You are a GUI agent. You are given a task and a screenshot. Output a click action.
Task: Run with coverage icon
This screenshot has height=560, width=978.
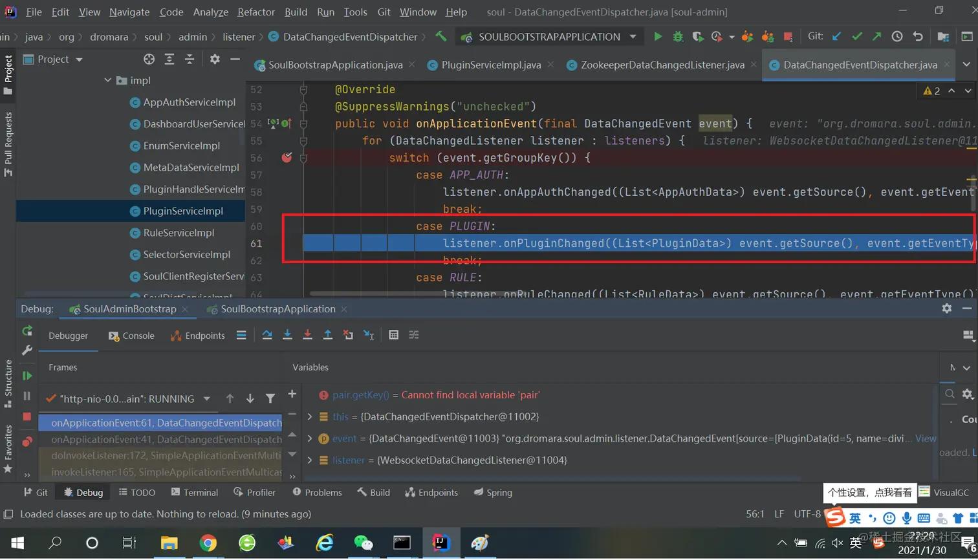[x=697, y=37]
